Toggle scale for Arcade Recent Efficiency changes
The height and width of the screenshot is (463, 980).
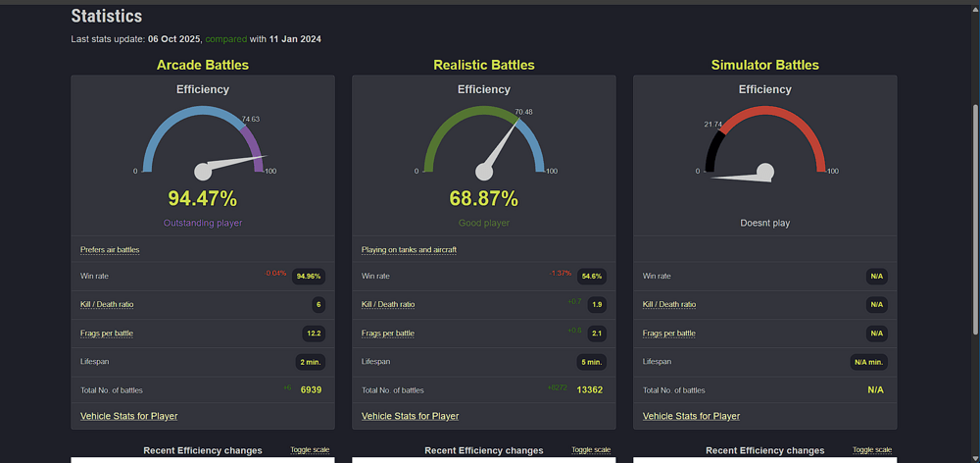coord(309,450)
